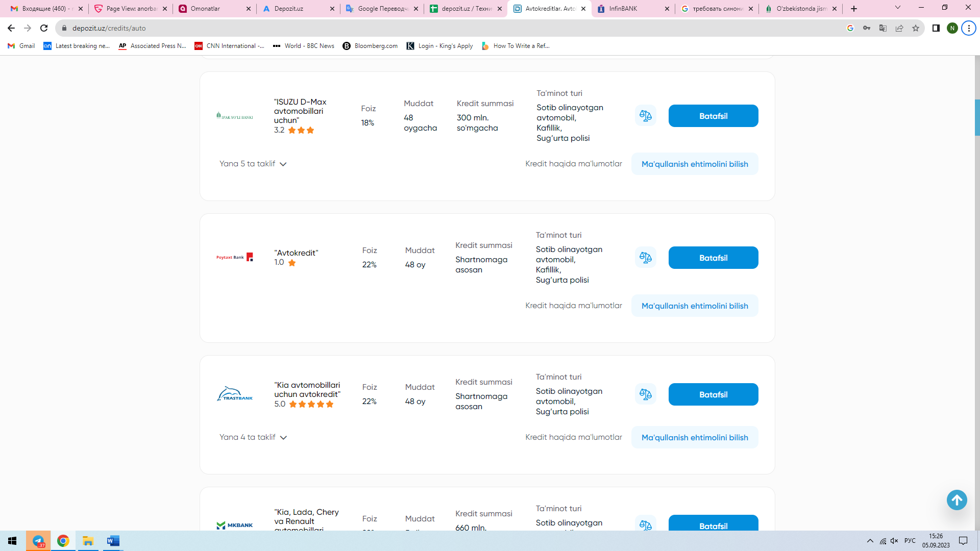Open Kredit haqida ma'lumotlar for Trastbank Kia
This screenshot has width=980, height=551.
pyautogui.click(x=574, y=437)
